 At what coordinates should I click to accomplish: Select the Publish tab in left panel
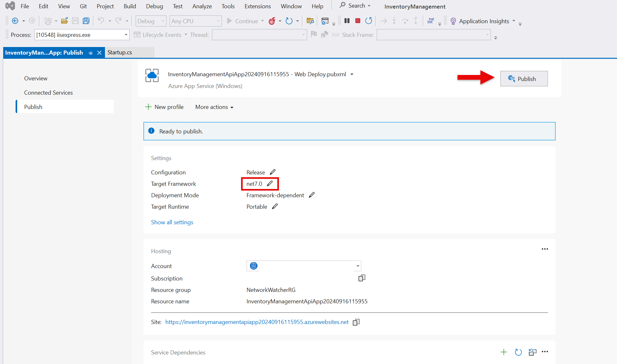[33, 106]
